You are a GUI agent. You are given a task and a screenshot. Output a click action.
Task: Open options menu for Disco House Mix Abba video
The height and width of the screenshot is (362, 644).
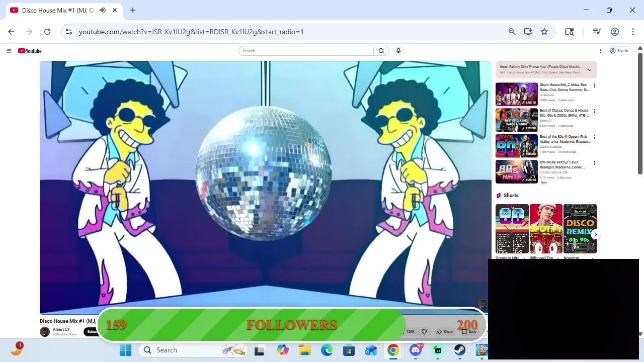(x=595, y=85)
